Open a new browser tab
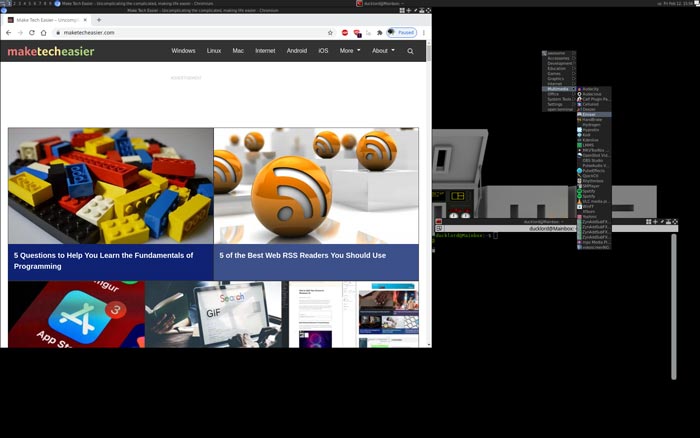The height and width of the screenshot is (438, 700). 98,20
